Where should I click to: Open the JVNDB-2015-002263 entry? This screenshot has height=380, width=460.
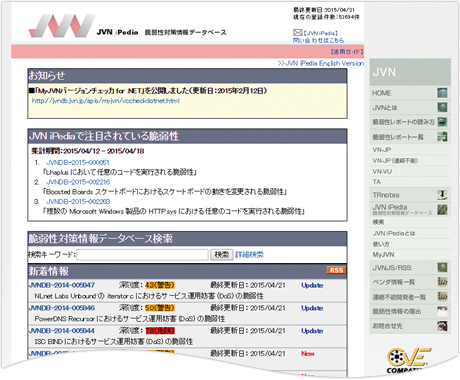(x=78, y=202)
